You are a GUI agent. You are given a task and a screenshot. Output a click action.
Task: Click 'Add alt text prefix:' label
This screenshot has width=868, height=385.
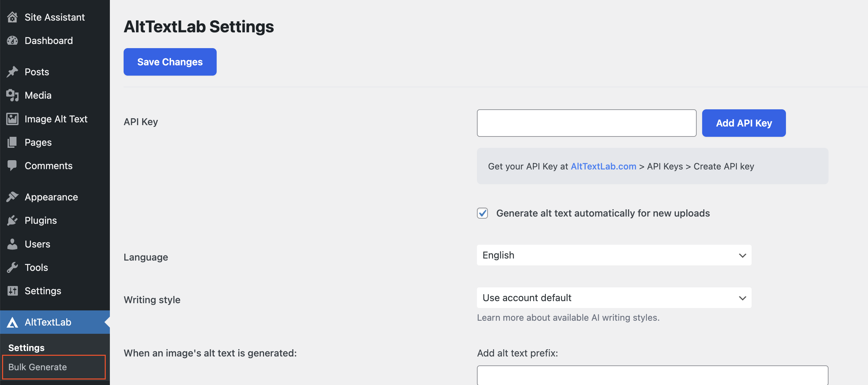pyautogui.click(x=517, y=353)
